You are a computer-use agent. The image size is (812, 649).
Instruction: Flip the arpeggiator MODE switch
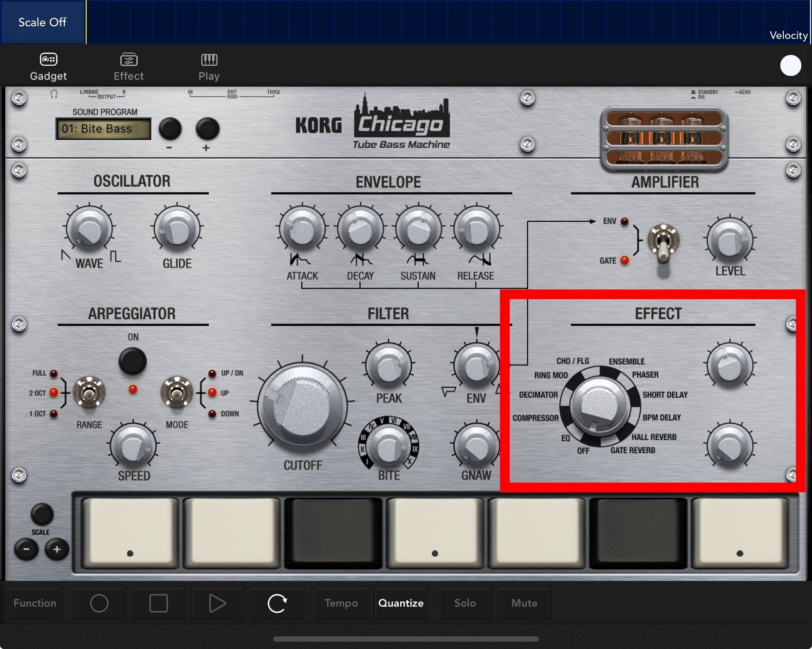177,393
